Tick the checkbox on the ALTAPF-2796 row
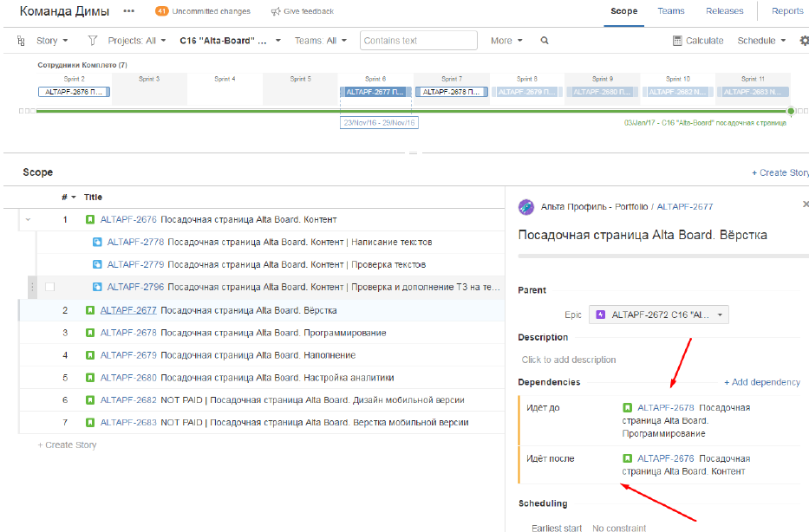 coord(49,287)
